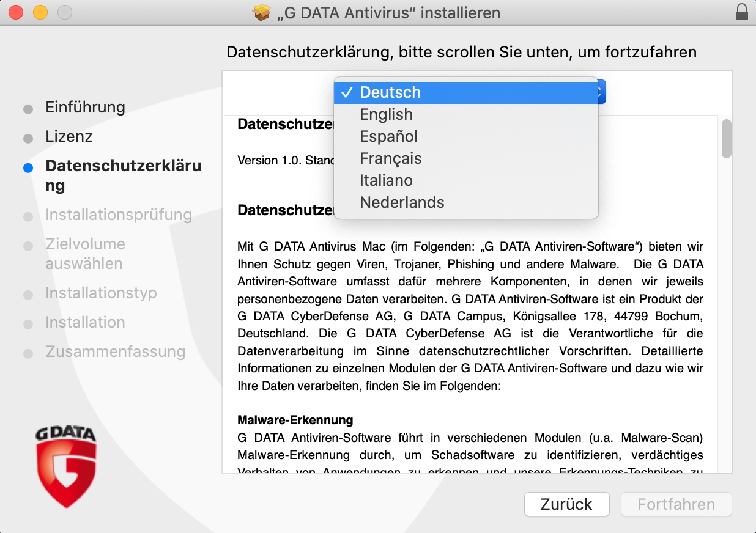
Task: Choose English in the language dropdown
Action: [386, 114]
